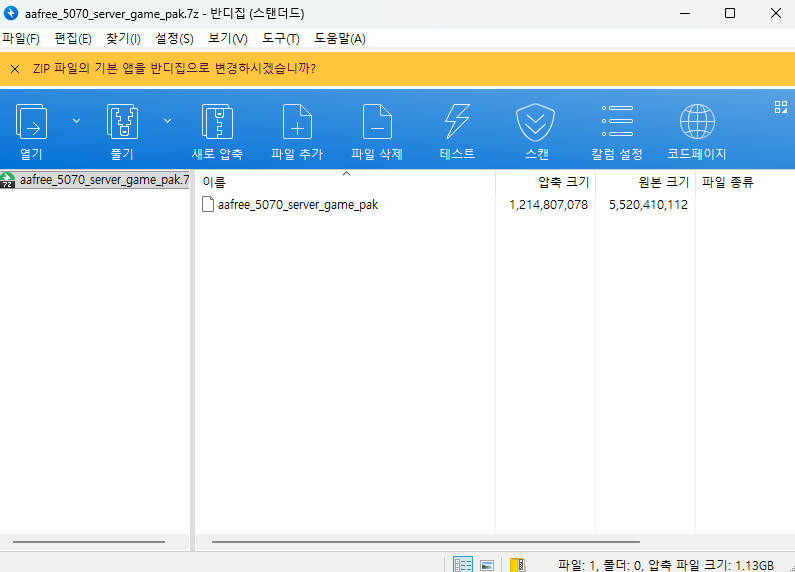Click the original size value 5,520,410,112
The height and width of the screenshot is (572, 795).
point(648,205)
